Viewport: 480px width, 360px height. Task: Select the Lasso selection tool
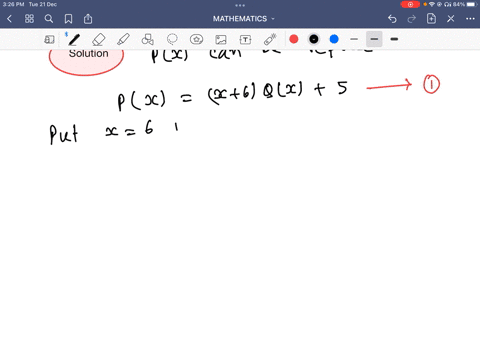point(172,39)
